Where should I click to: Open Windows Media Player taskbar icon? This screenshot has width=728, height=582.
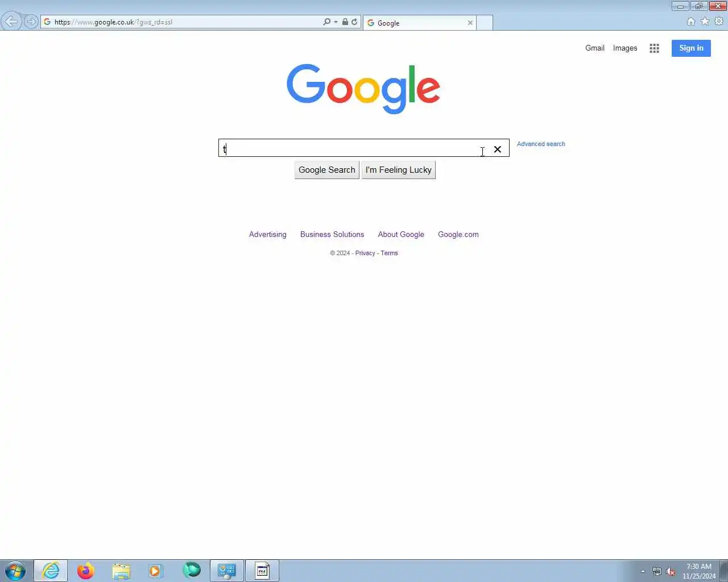(156, 571)
